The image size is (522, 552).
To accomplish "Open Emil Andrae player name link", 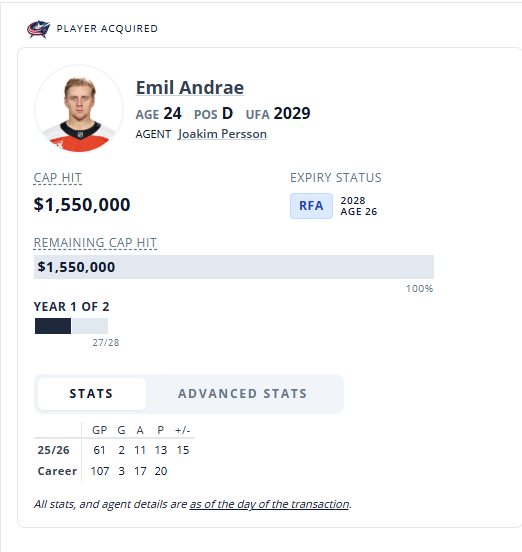I will tap(190, 87).
